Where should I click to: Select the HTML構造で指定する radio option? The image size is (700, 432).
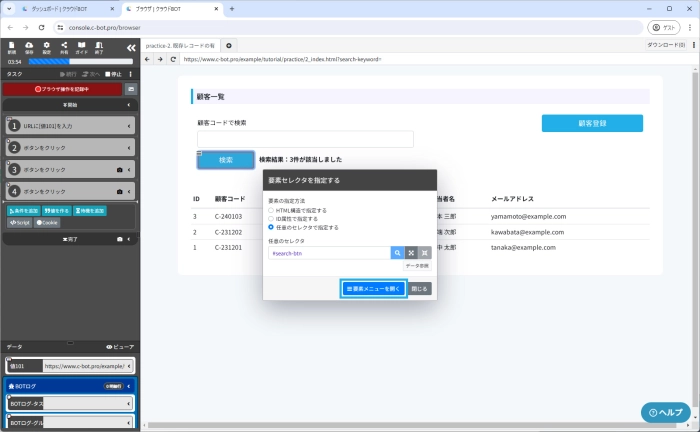pyautogui.click(x=271, y=211)
